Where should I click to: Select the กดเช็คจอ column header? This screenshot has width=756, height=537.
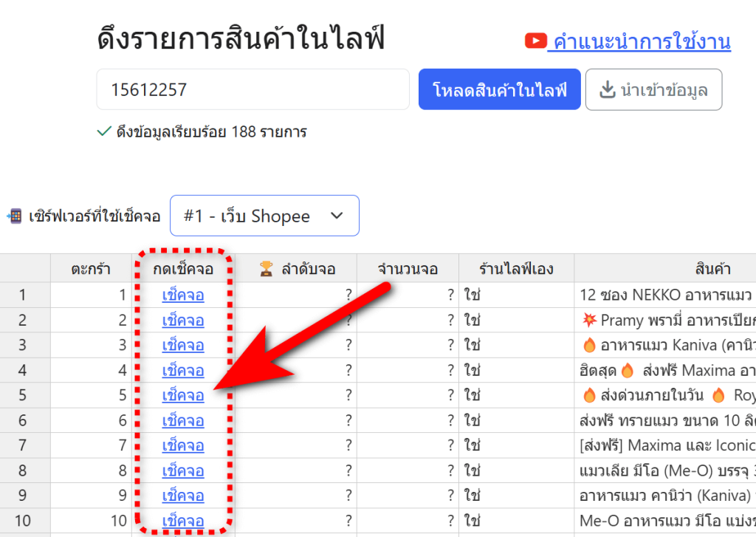click(x=183, y=269)
